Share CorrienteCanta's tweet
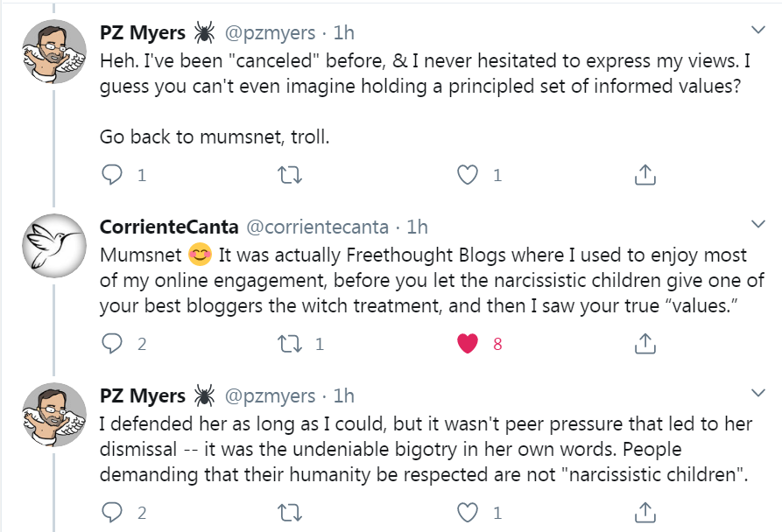 point(645,344)
